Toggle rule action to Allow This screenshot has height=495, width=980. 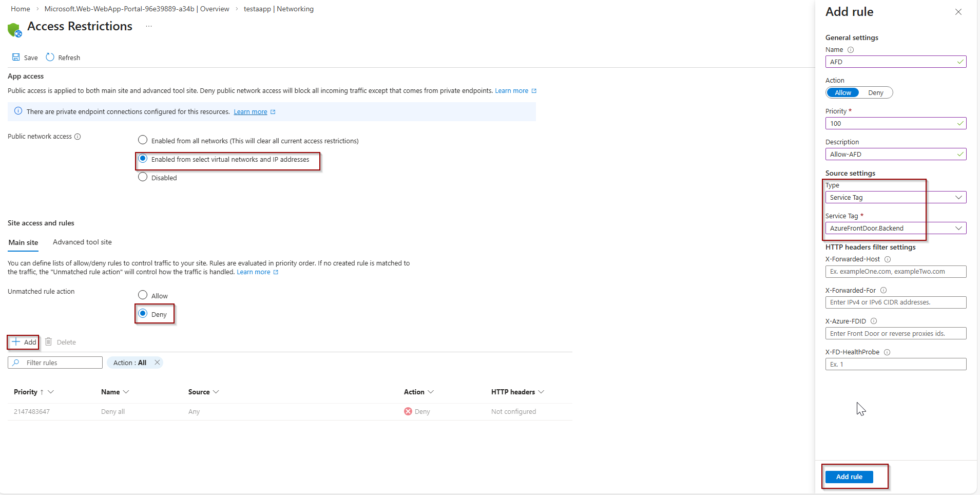(x=842, y=93)
